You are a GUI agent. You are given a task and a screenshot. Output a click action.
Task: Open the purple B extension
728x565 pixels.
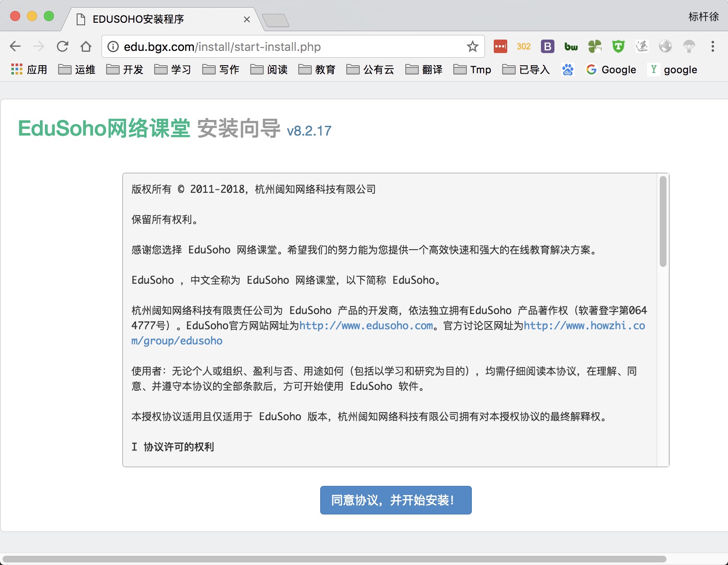(x=548, y=46)
